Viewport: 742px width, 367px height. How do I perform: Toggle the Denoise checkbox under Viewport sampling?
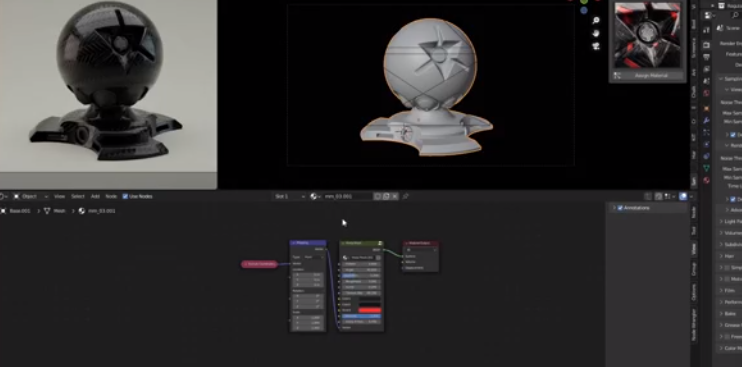tap(733, 135)
